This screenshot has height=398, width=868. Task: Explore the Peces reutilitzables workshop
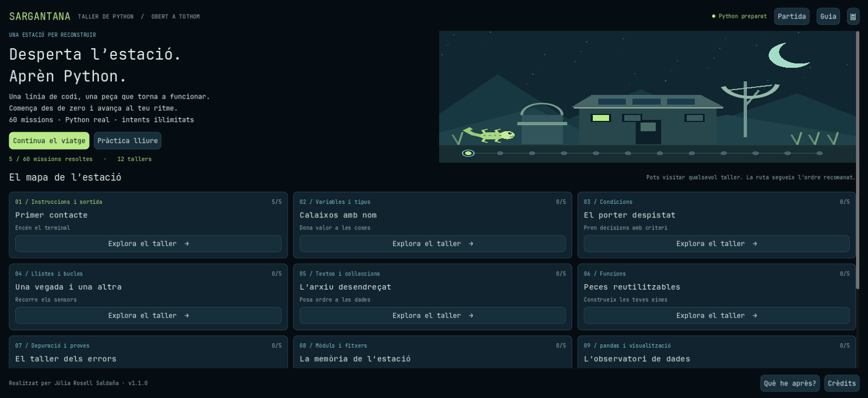click(x=717, y=316)
